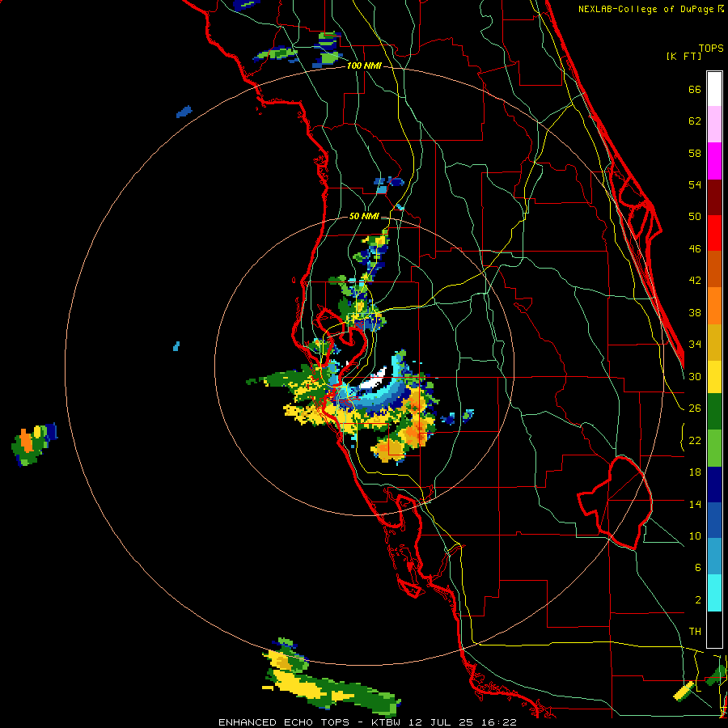Click the dark orange 46 kft swatch
Image resolution: width=728 pixels, height=728 pixels.
coord(714,269)
